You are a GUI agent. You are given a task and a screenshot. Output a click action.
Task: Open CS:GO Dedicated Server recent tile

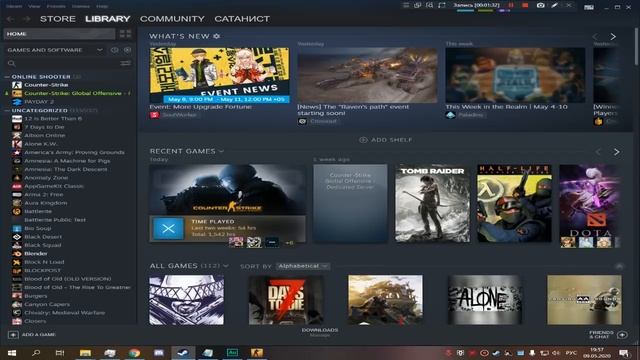pyautogui.click(x=350, y=203)
